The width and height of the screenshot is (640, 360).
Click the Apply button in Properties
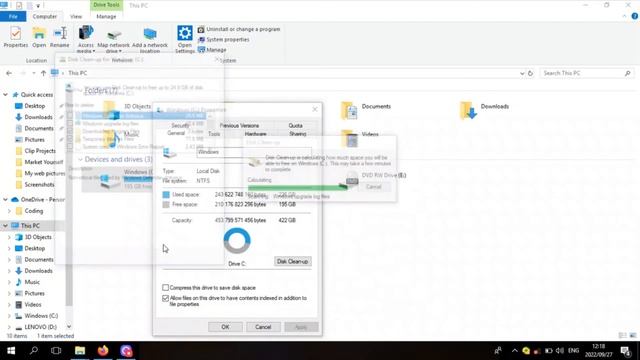tap(301, 327)
